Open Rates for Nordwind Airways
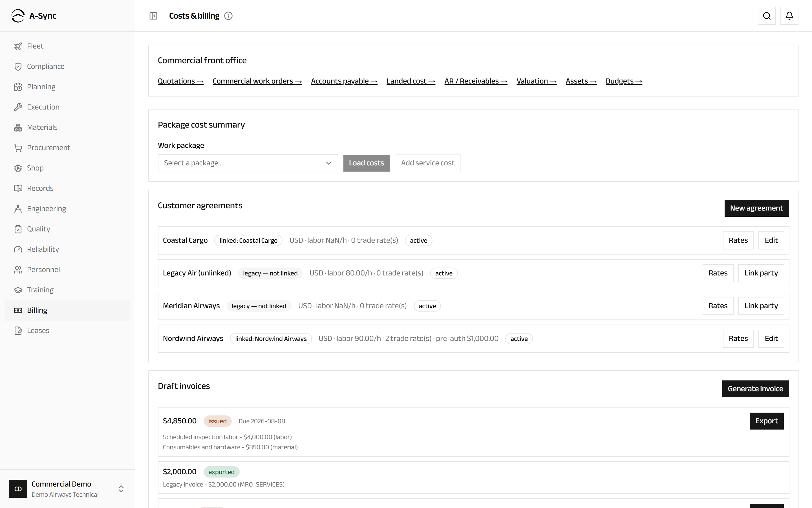Screen dimensions: 812x508 tap(738, 338)
